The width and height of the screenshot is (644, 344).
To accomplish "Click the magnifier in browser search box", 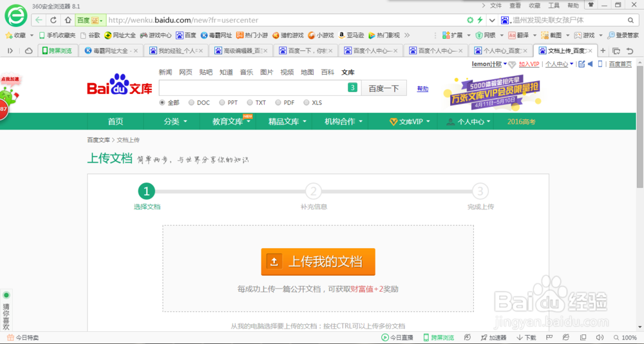I will click(630, 20).
